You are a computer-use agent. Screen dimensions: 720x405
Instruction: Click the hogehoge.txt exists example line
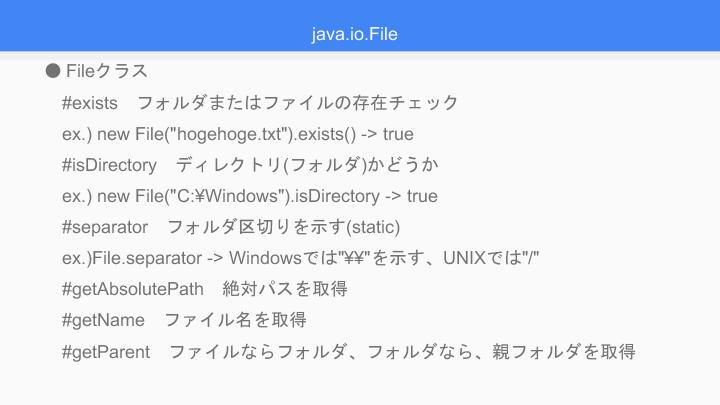pos(238,134)
